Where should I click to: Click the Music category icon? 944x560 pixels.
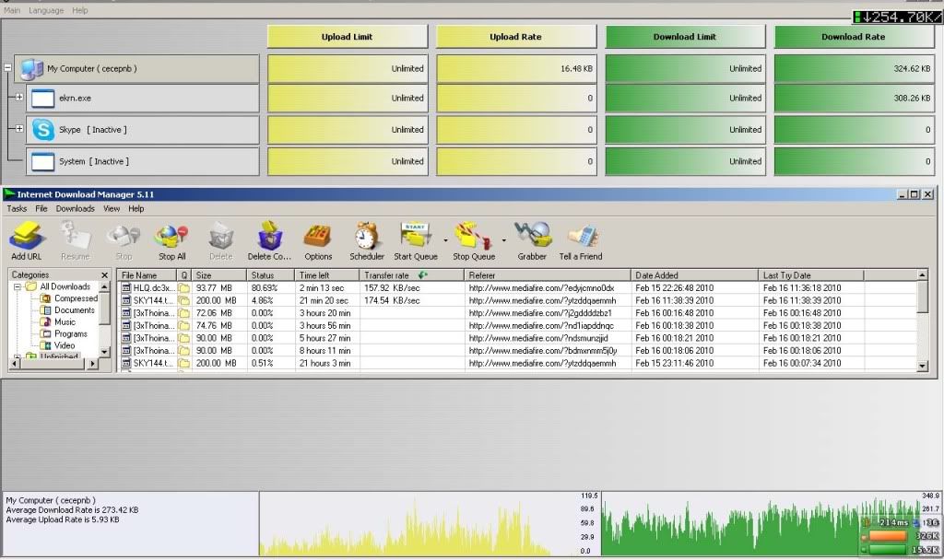45,321
